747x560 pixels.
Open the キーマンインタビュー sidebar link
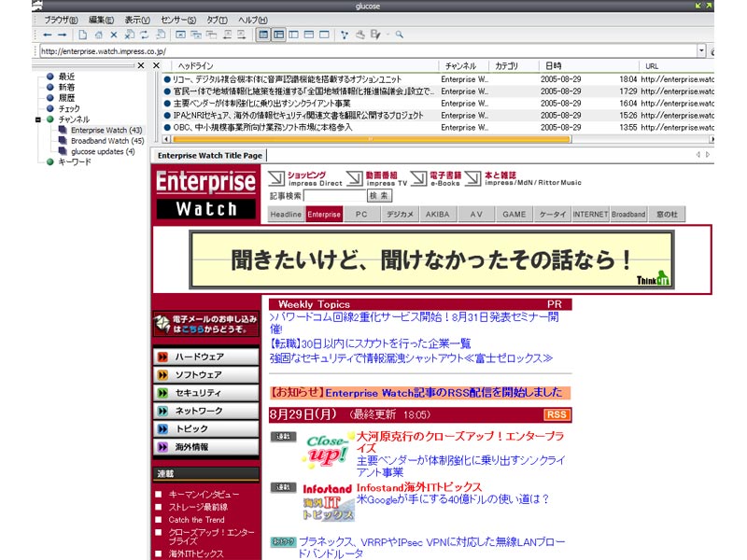(x=204, y=495)
